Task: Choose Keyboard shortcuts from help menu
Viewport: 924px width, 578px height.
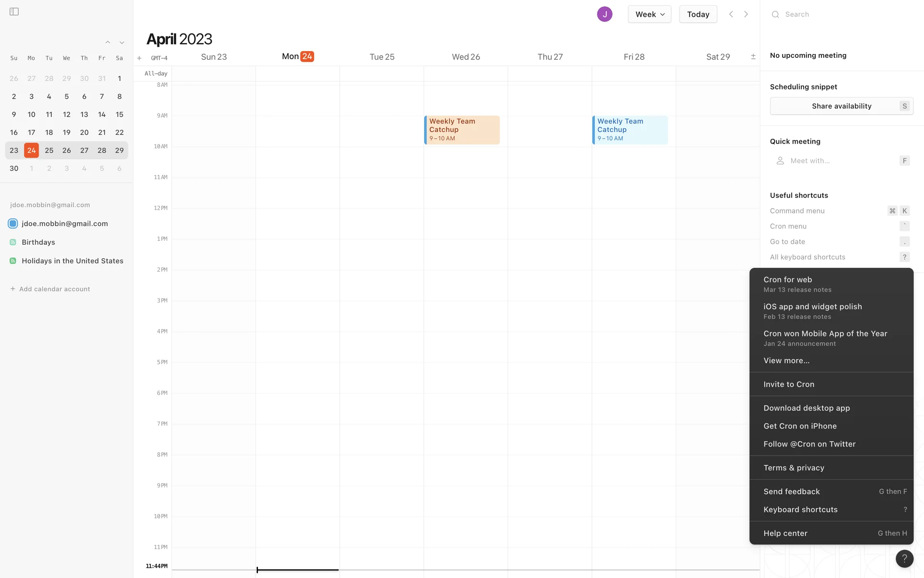Action: point(800,510)
